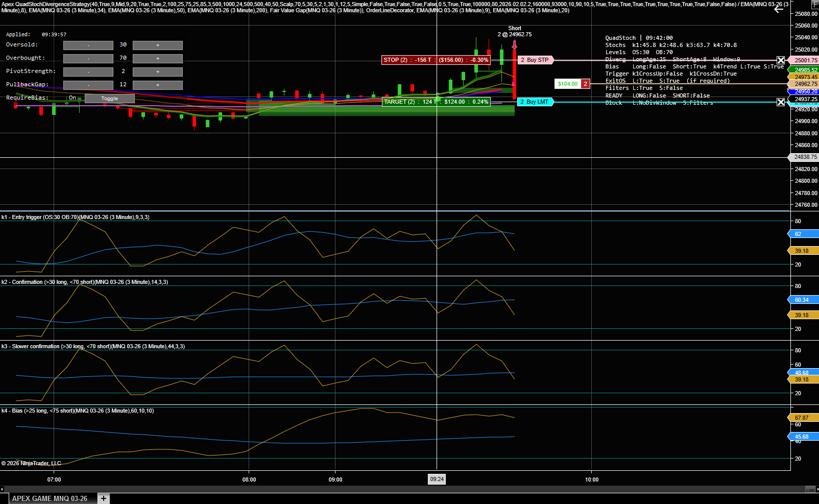The image size is (819, 504).
Task: Cancel the Buy STP stop order
Action: (781, 60)
